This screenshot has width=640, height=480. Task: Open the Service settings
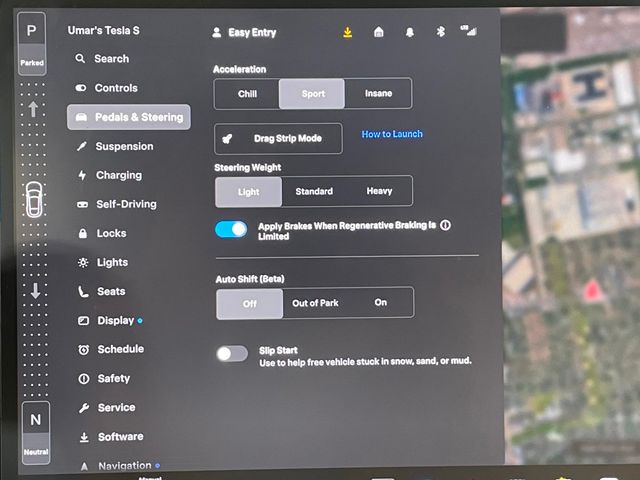coord(107,408)
